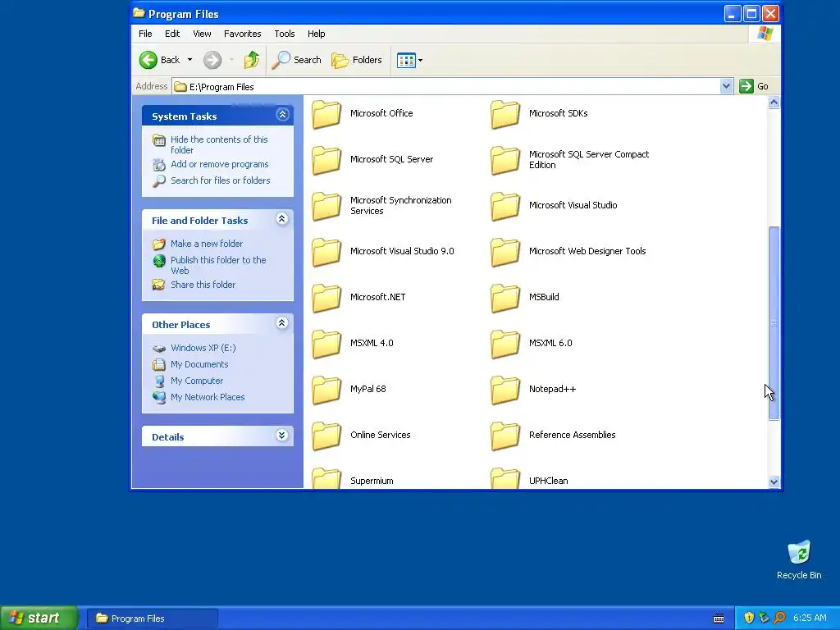Toggle the Folders pane button

[x=356, y=60]
